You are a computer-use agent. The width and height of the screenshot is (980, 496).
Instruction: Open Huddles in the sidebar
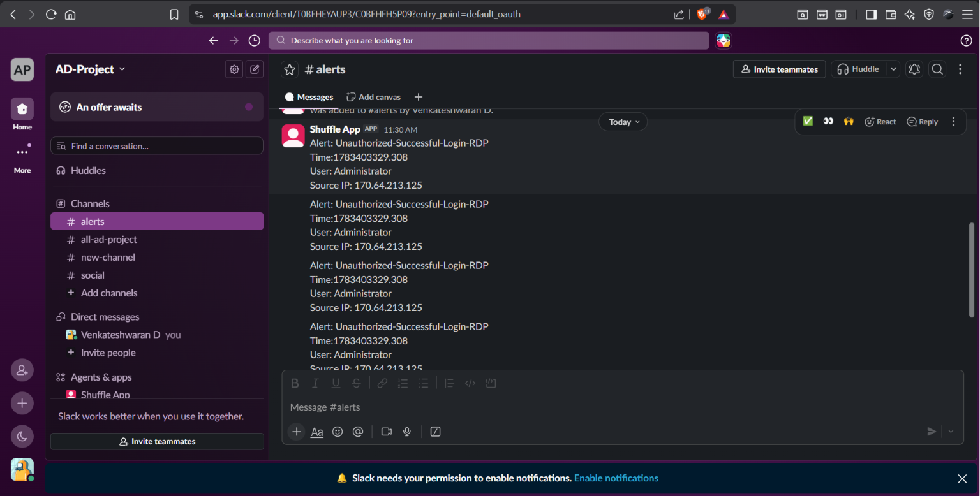pyautogui.click(x=157, y=170)
